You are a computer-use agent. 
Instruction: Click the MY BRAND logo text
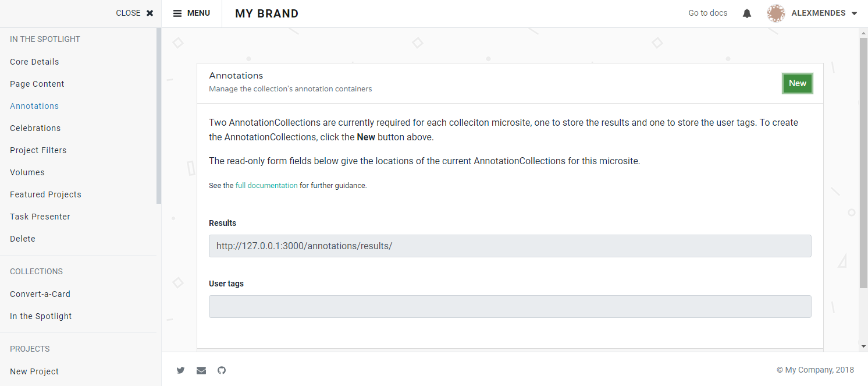click(266, 13)
